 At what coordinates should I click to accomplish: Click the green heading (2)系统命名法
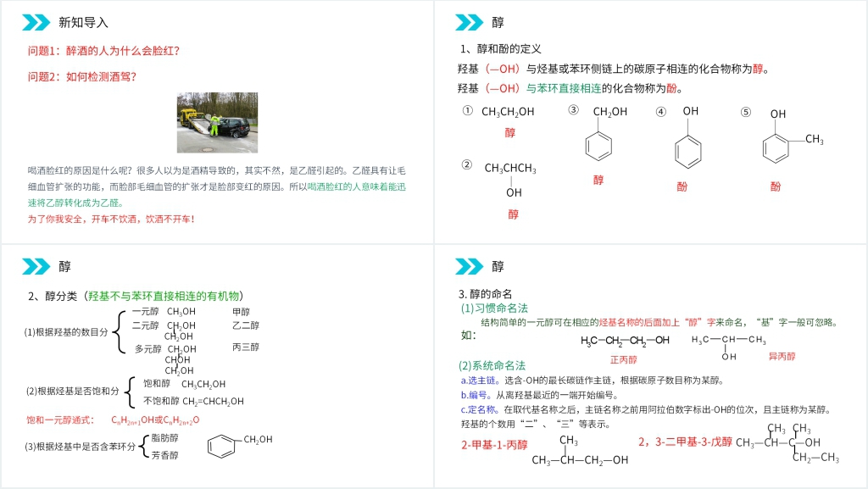pos(492,366)
